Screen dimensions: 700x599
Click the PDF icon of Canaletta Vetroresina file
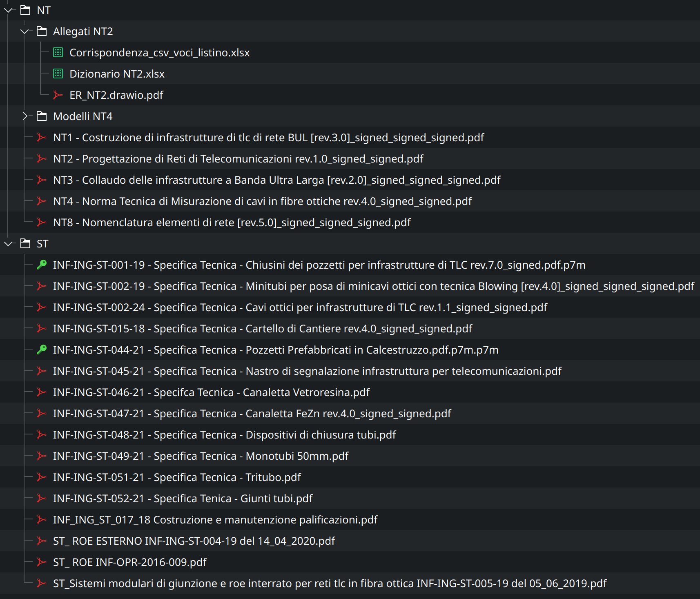pos(42,392)
